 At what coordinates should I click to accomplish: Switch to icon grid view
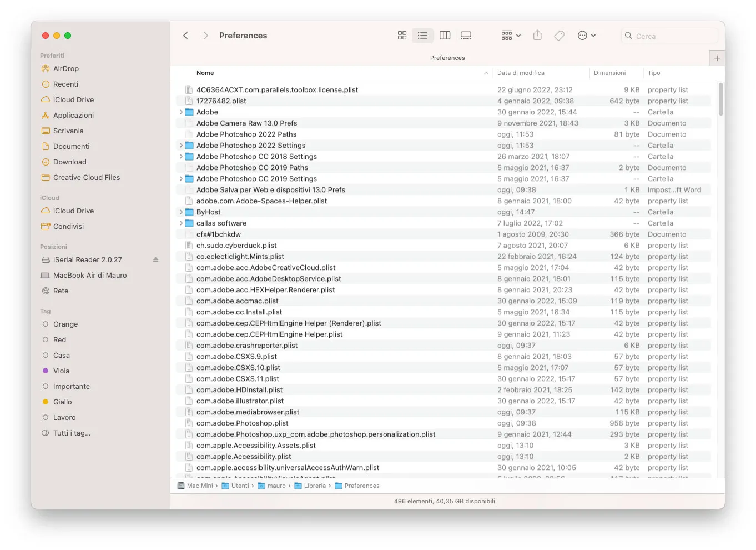[x=402, y=35]
